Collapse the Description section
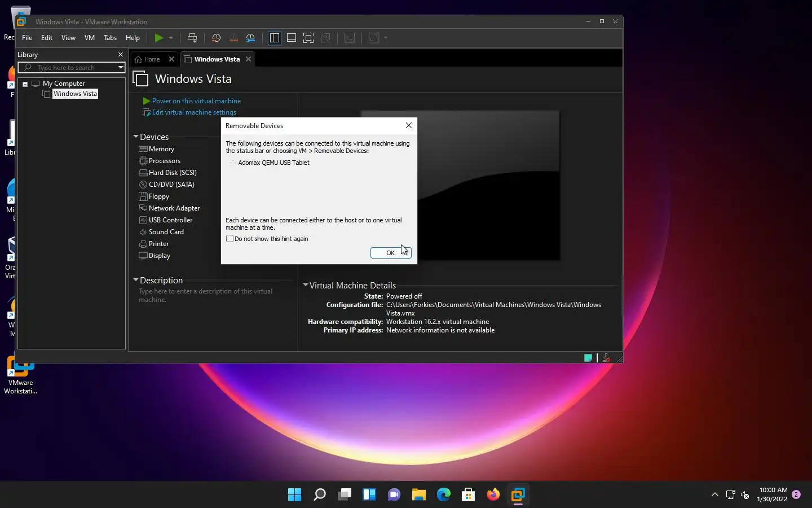Viewport: 812px width, 508px height. 136,280
